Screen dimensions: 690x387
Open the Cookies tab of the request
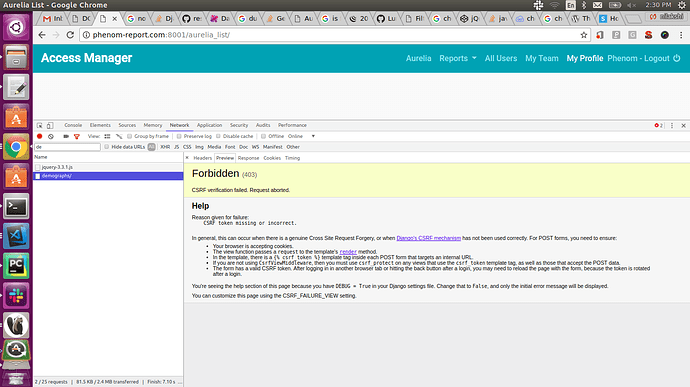pyautogui.click(x=272, y=158)
